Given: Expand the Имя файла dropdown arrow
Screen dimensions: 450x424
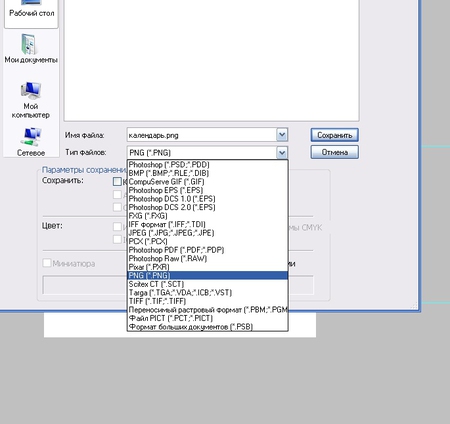Looking at the screenshot, I should point(282,135).
